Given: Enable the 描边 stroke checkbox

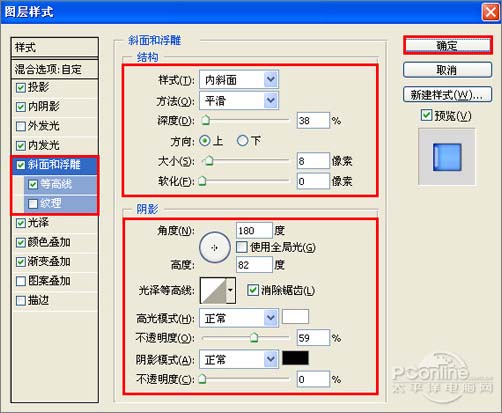Looking at the screenshot, I should click(x=21, y=301).
